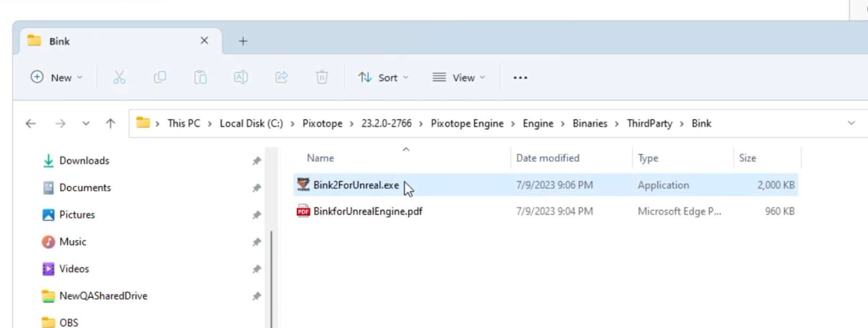This screenshot has height=328, width=868.
Task: Expand address bar history dropdown
Action: [x=851, y=123]
